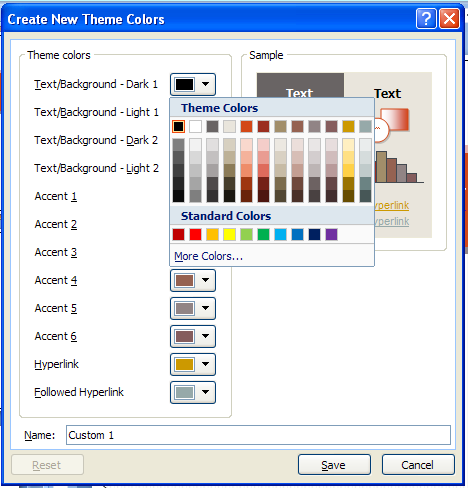
Task: Select the green standard color
Action: coord(263,235)
